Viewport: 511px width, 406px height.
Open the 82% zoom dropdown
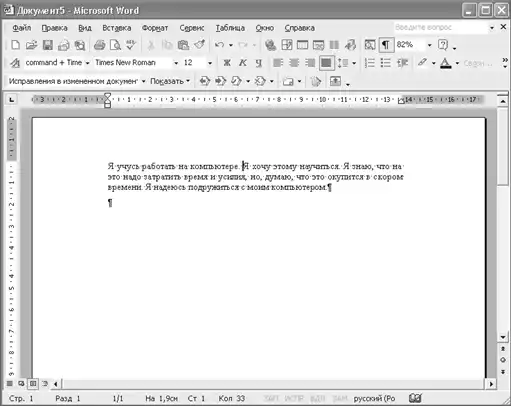click(x=429, y=45)
